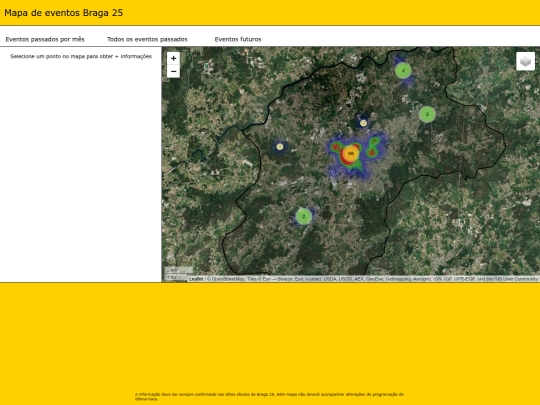Click the yellow event marker west of city
The image size is (540, 405).
point(280,146)
